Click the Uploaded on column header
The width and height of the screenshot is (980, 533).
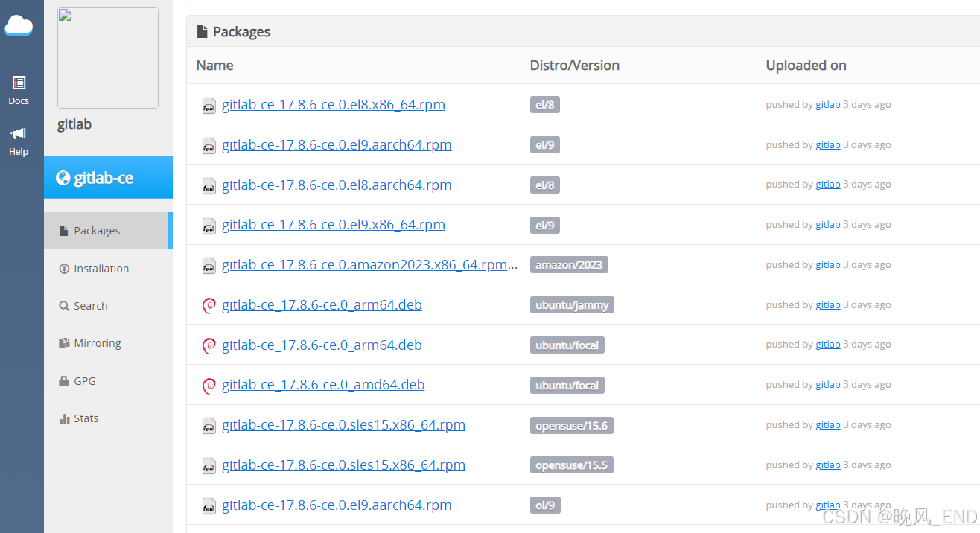click(806, 66)
